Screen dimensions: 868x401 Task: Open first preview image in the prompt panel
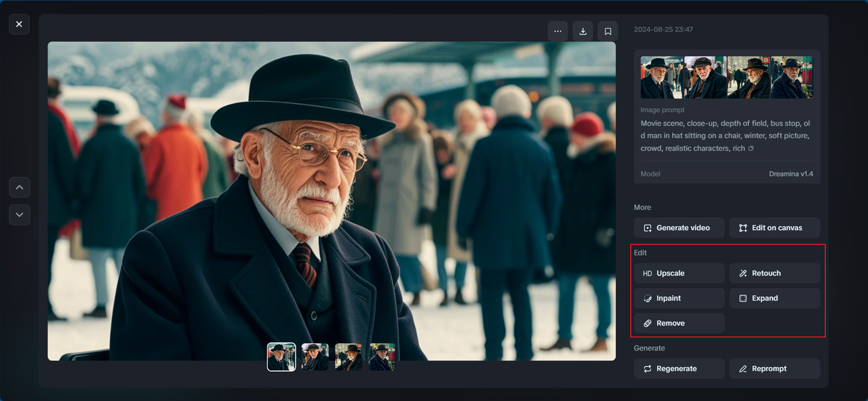[662, 77]
